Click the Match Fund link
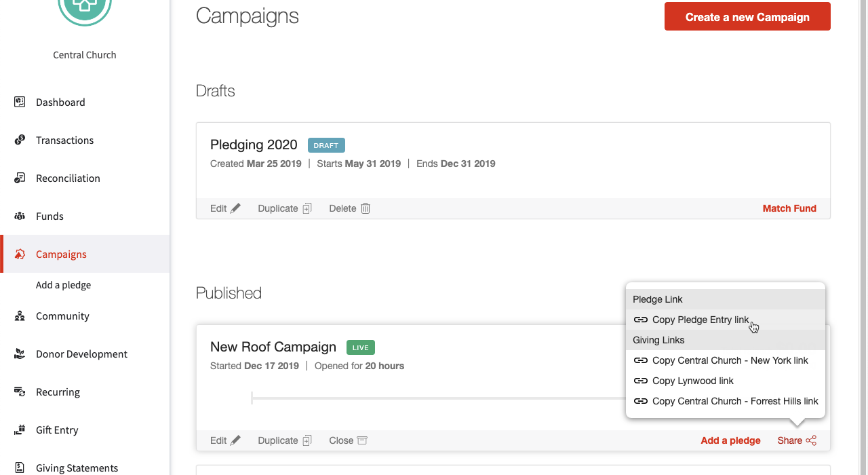This screenshot has width=868, height=475. coord(789,208)
